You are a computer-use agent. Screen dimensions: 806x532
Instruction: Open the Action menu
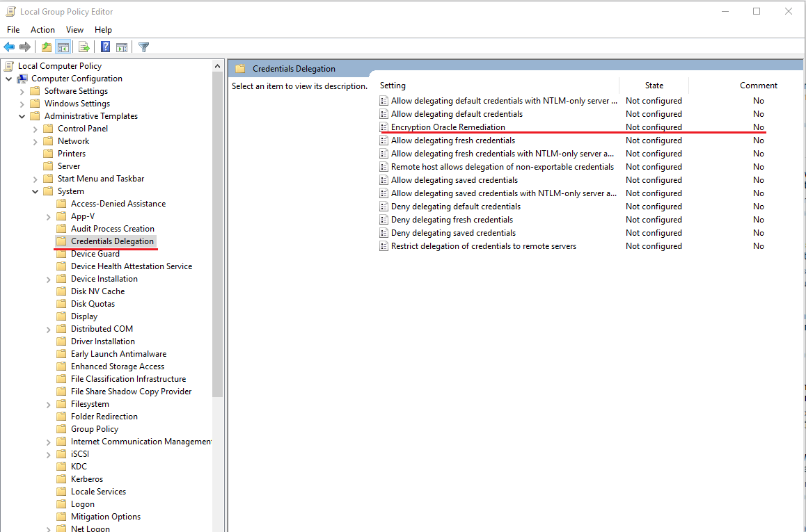[42, 29]
